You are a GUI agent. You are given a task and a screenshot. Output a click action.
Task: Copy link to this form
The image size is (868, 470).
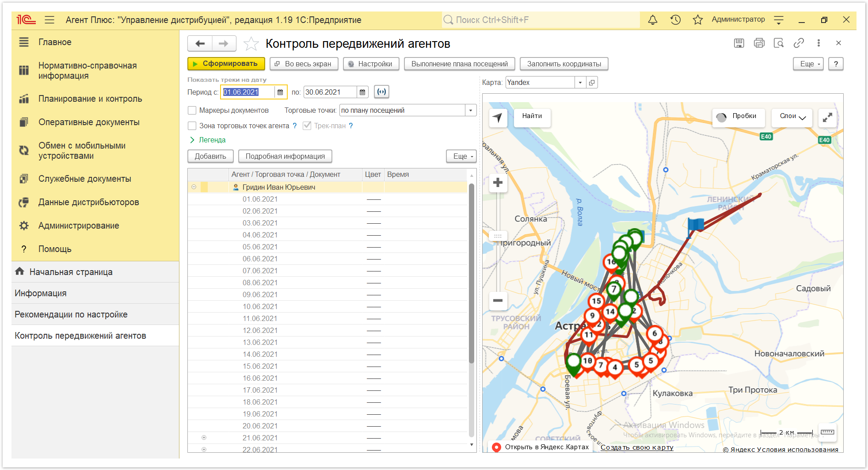tap(799, 43)
